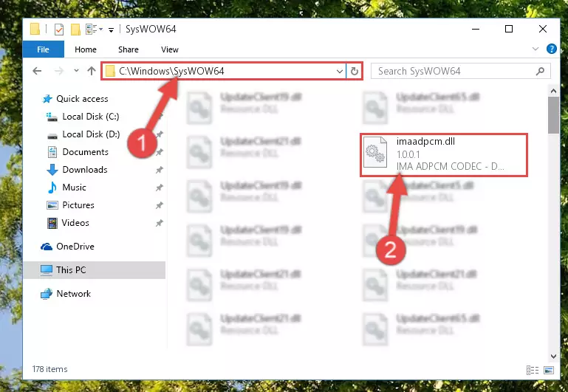
Task: Click the Downloads blue arrow icon
Action: [52, 170]
